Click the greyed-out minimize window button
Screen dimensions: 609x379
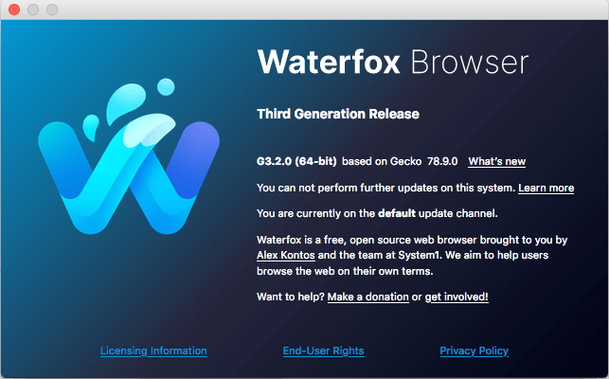[33, 9]
